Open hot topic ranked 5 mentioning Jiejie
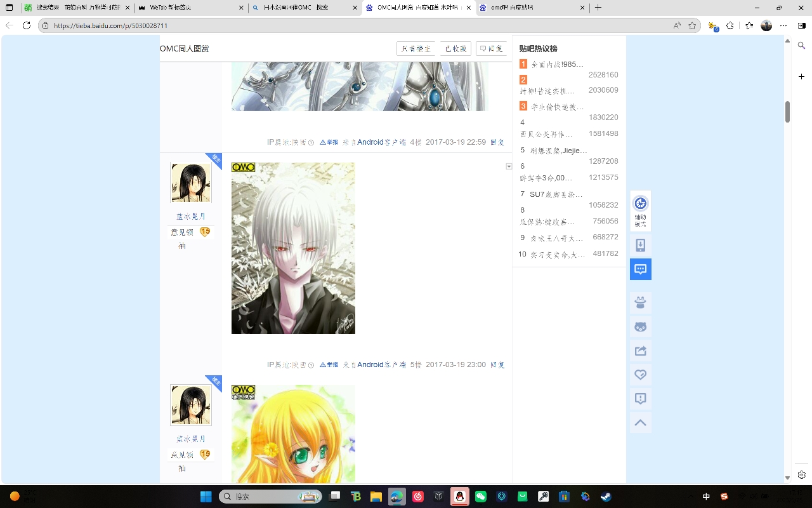The image size is (812, 508). (x=557, y=150)
